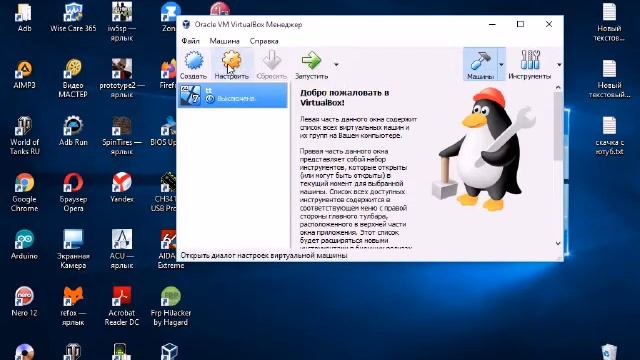
Task: Select the CH341 USB Pro desktop icon
Action: pos(164,193)
